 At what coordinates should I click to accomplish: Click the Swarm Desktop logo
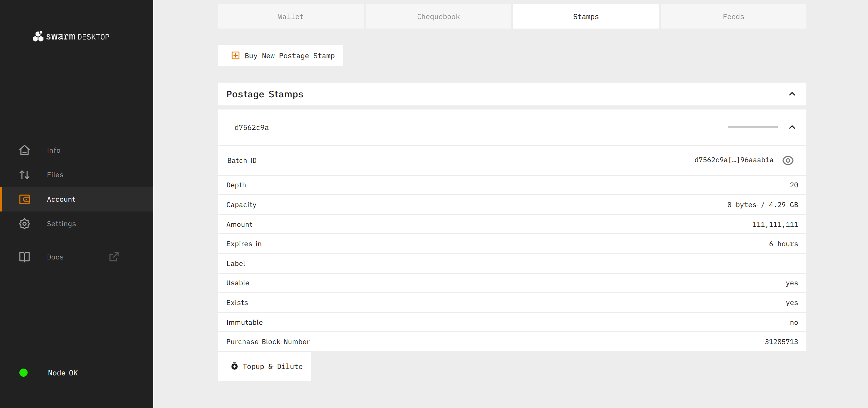click(71, 36)
